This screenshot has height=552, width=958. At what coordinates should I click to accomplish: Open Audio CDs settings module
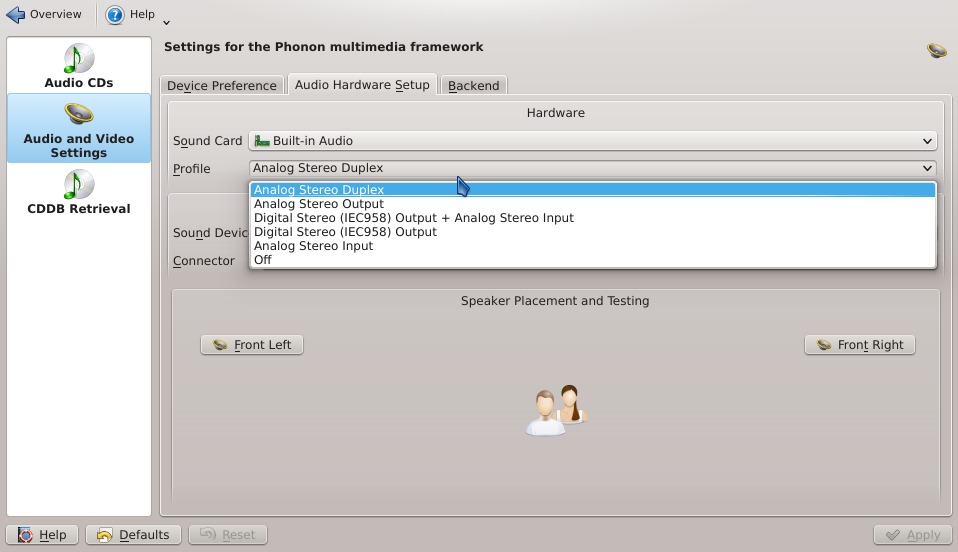click(x=79, y=66)
